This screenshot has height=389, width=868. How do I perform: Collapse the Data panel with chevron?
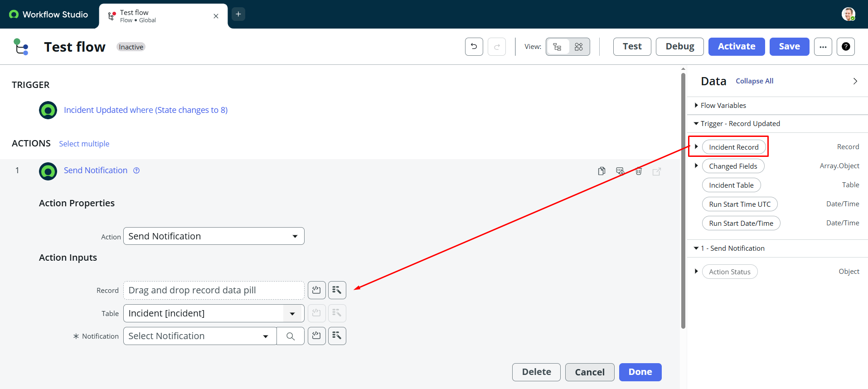click(x=855, y=81)
